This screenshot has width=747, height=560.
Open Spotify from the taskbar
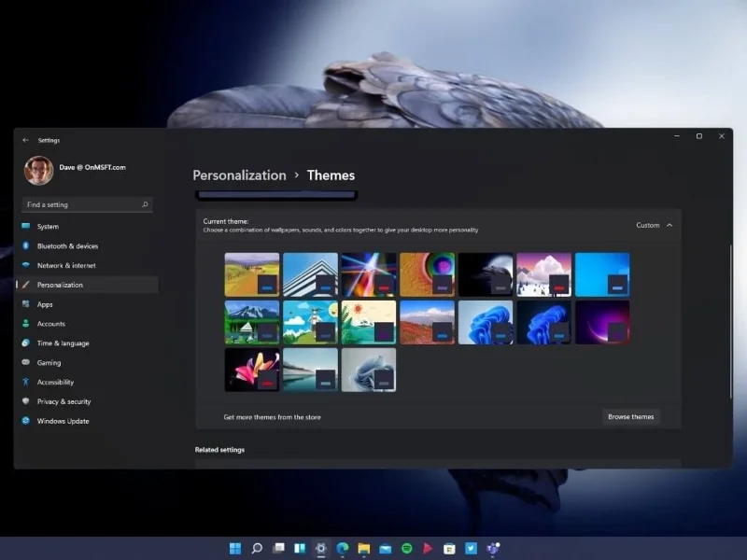(407, 548)
